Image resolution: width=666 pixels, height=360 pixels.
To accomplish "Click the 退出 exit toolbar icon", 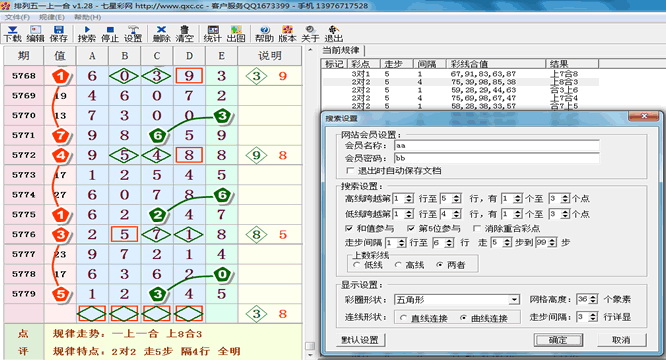I will tap(333, 34).
